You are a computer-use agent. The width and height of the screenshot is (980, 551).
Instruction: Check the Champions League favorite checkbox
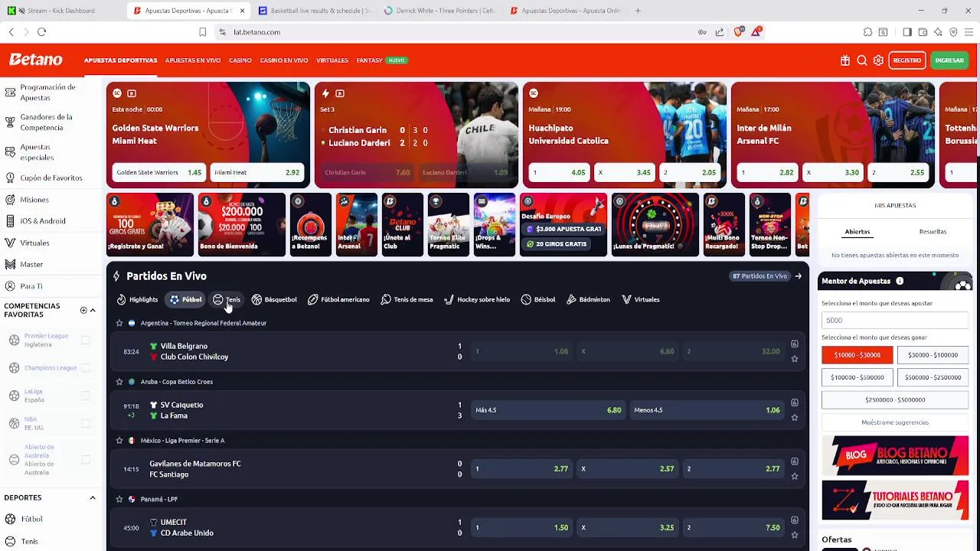86,368
